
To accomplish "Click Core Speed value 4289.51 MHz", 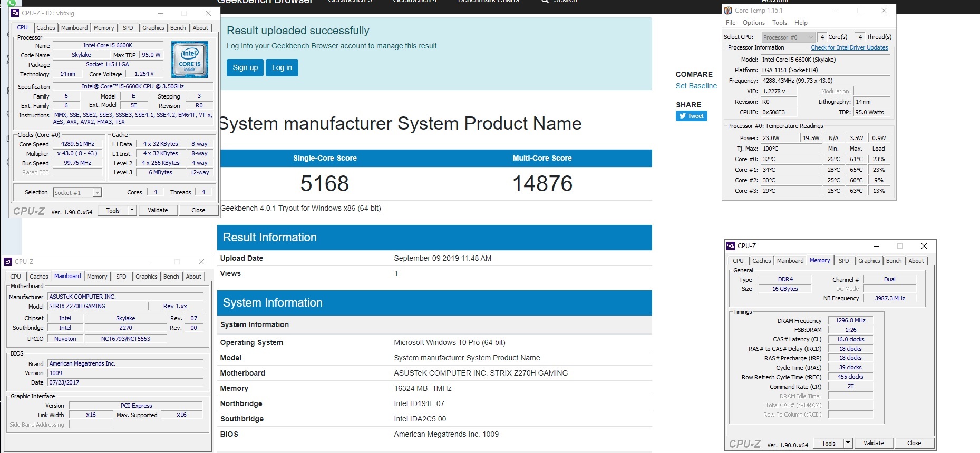I will click(78, 144).
